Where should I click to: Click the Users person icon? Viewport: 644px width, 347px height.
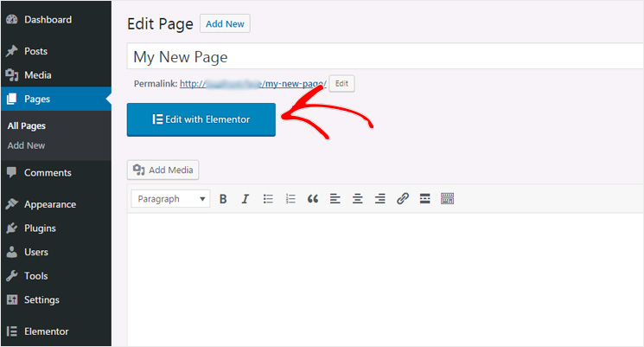pyautogui.click(x=12, y=252)
